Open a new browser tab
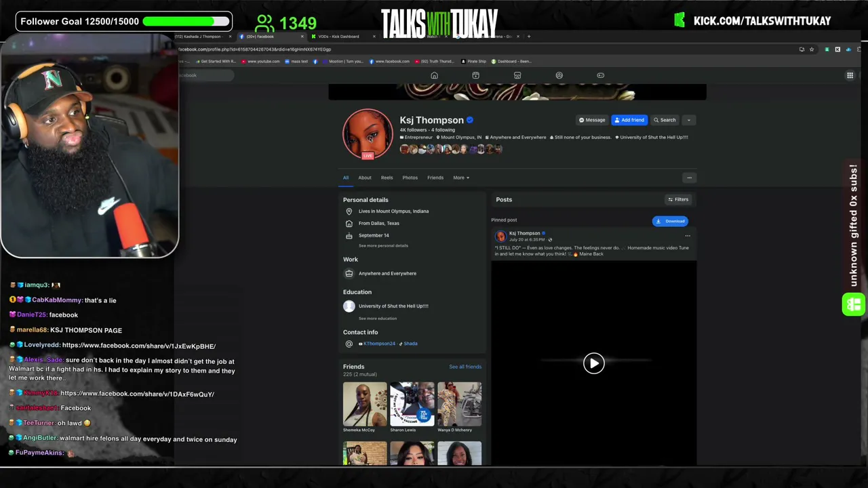The height and width of the screenshot is (488, 868). [x=529, y=37]
